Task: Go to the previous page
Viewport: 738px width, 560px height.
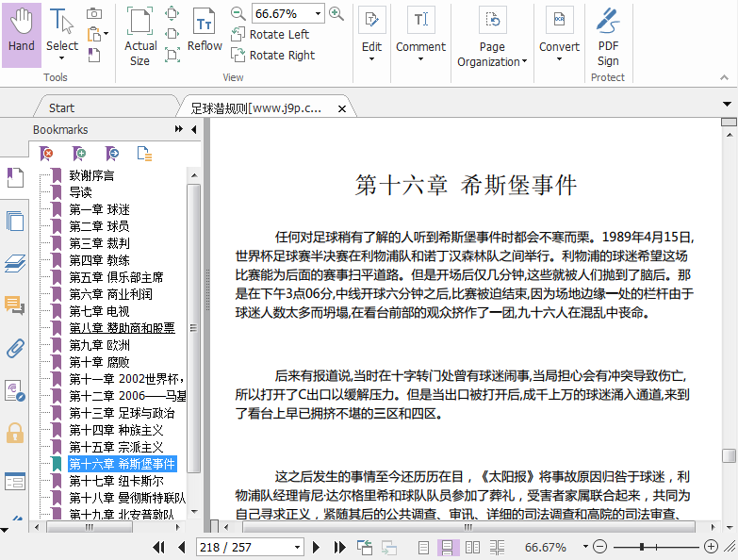Action: (x=182, y=547)
